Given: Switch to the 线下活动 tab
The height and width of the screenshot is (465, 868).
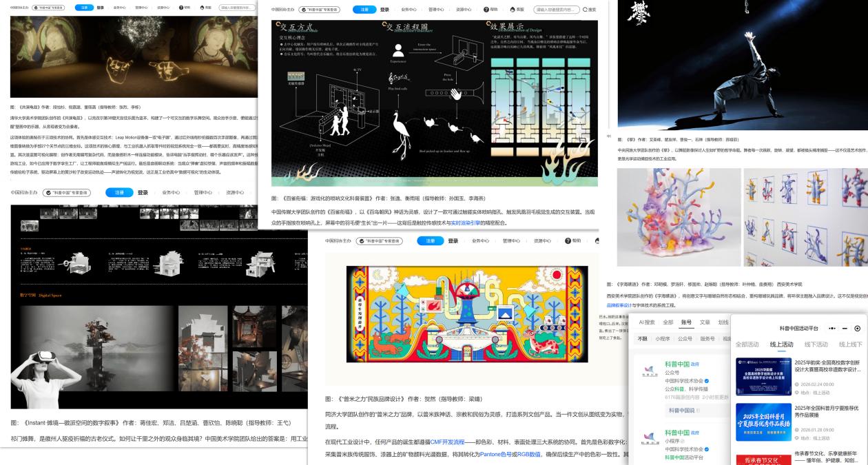Looking at the screenshot, I should (x=815, y=344).
